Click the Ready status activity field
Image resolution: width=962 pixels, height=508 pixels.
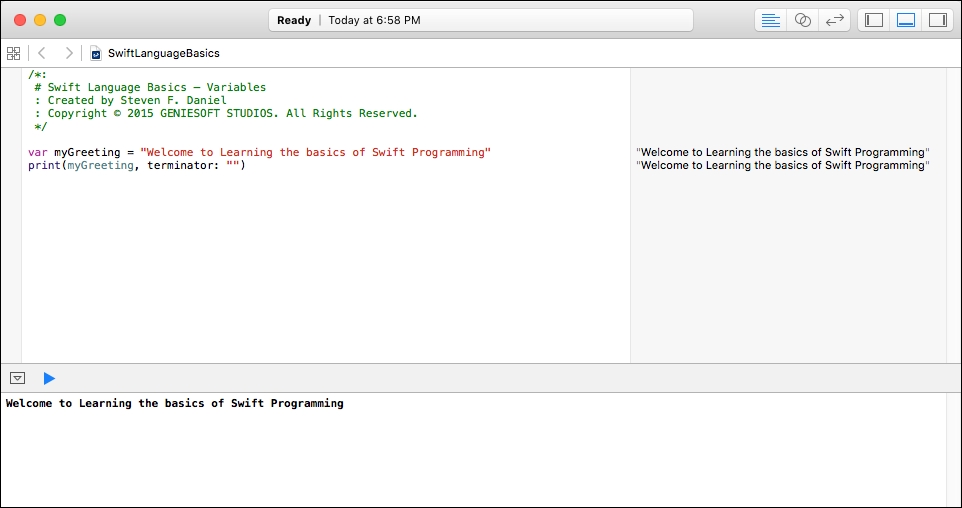click(x=481, y=20)
